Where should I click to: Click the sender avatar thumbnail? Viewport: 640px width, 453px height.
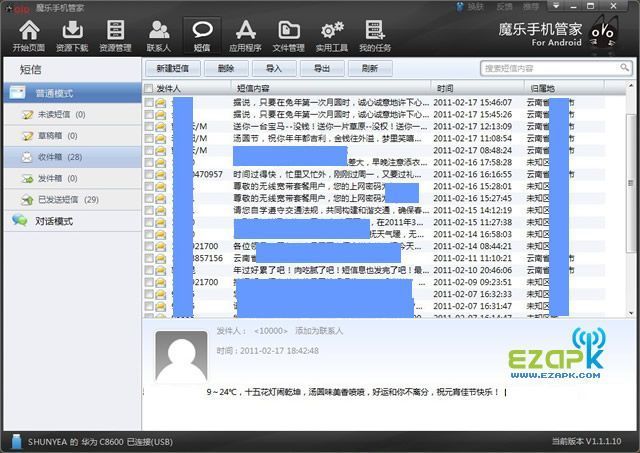[x=182, y=356]
